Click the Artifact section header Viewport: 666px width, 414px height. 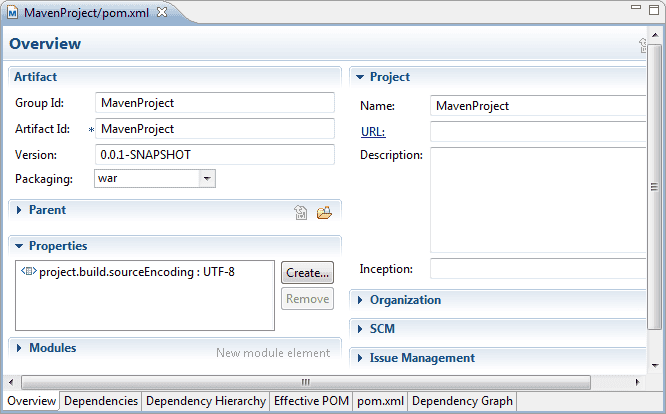tap(35, 77)
